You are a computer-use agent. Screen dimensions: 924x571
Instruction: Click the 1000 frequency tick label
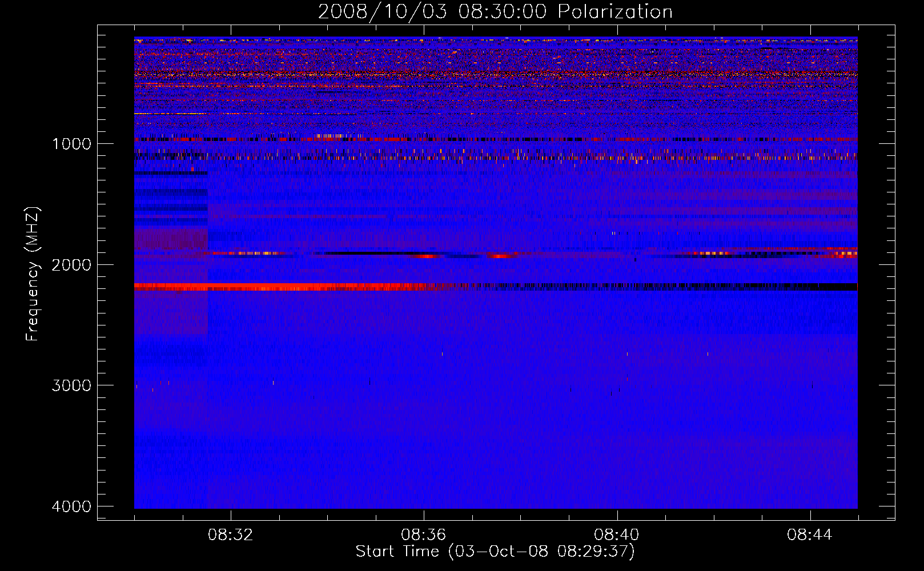click(x=71, y=144)
